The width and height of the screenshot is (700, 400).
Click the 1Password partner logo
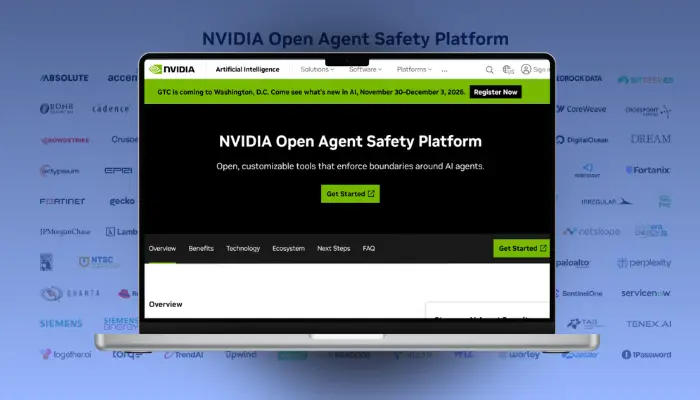[646, 354]
